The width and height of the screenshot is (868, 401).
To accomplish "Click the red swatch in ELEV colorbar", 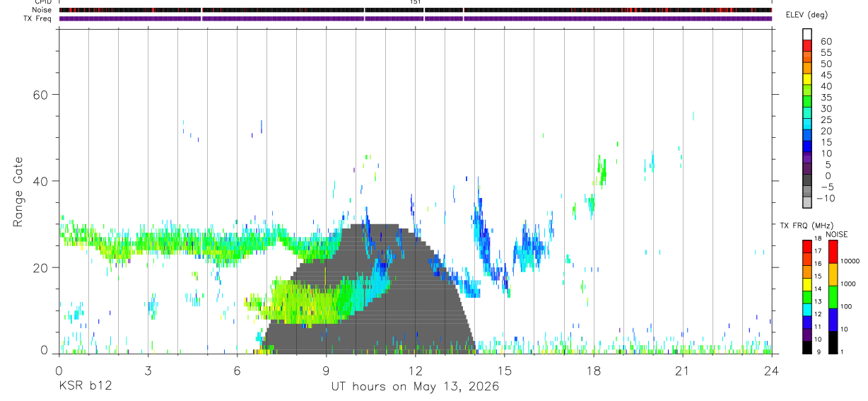I will point(807,45).
